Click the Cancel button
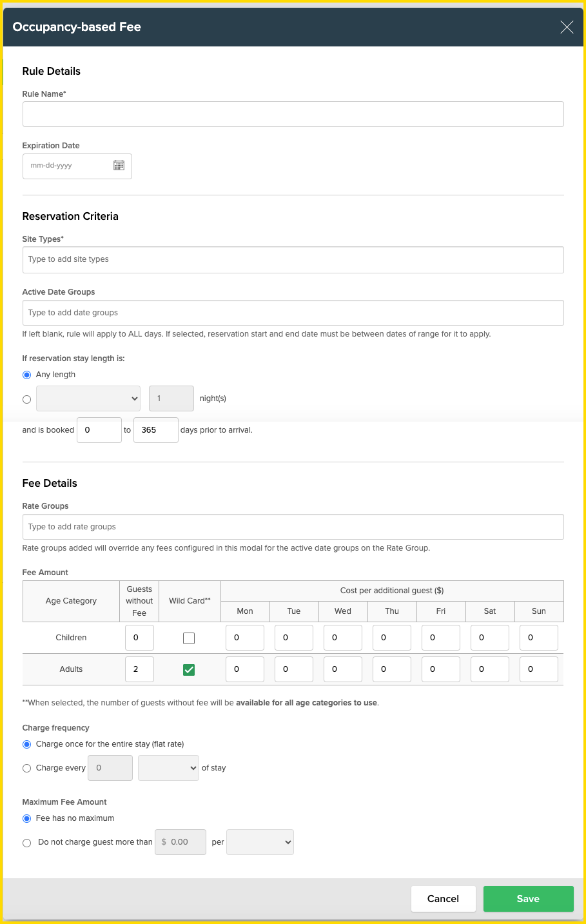This screenshot has height=924, width=586. click(x=443, y=898)
